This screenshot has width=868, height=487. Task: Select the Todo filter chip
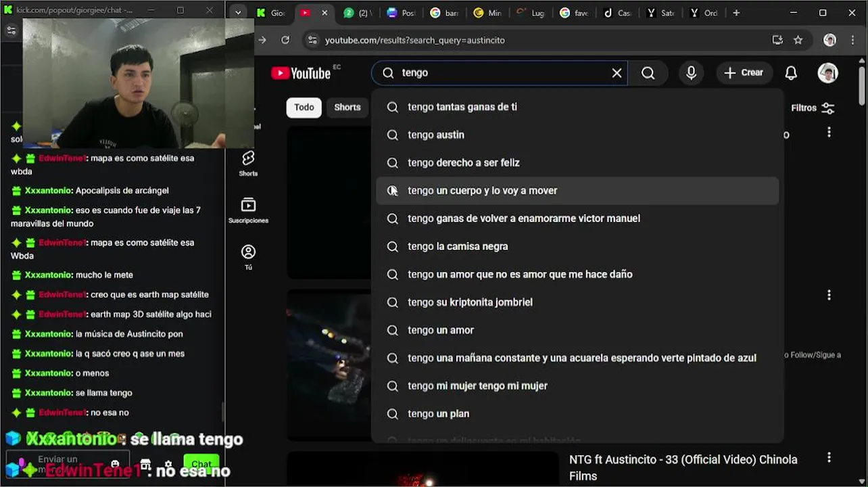point(304,108)
